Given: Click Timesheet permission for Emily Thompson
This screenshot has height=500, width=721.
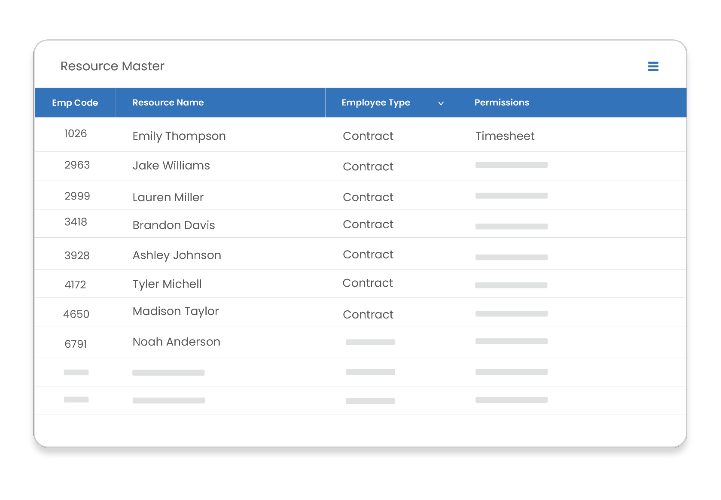Looking at the screenshot, I should (505, 136).
